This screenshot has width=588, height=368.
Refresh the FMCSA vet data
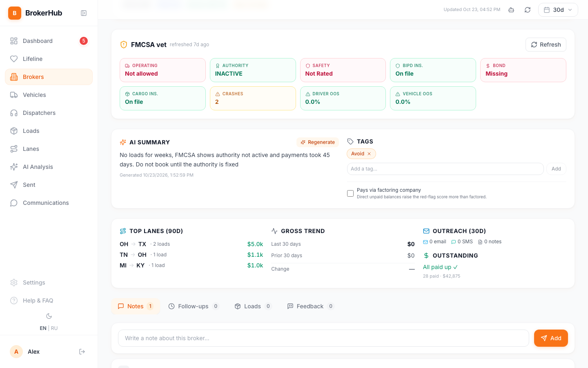[x=546, y=45]
